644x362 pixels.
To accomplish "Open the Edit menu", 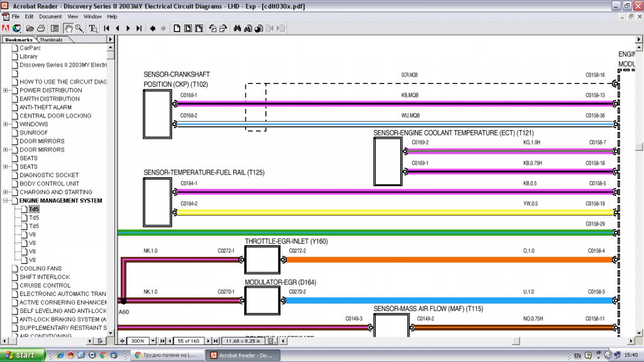I will coord(29,16).
